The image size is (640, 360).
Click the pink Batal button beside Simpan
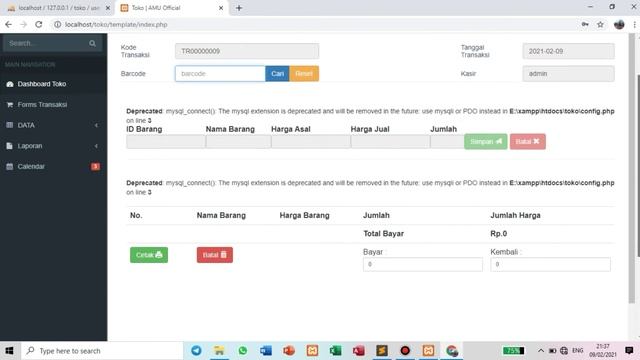527,142
